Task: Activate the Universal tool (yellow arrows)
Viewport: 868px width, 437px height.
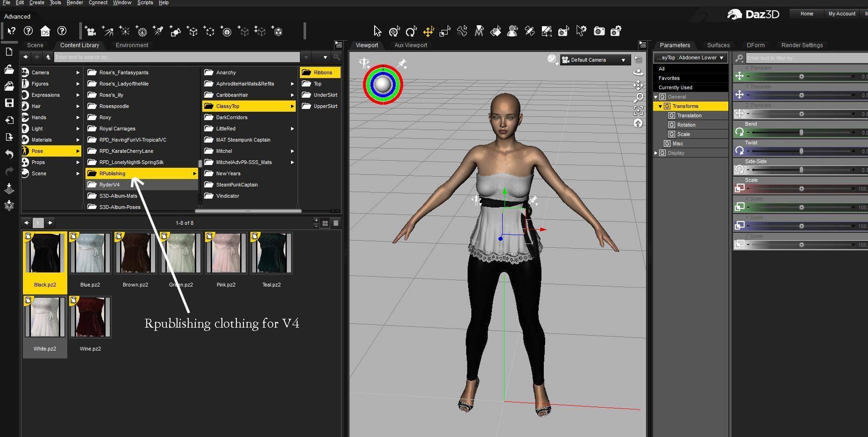Action: click(x=428, y=31)
